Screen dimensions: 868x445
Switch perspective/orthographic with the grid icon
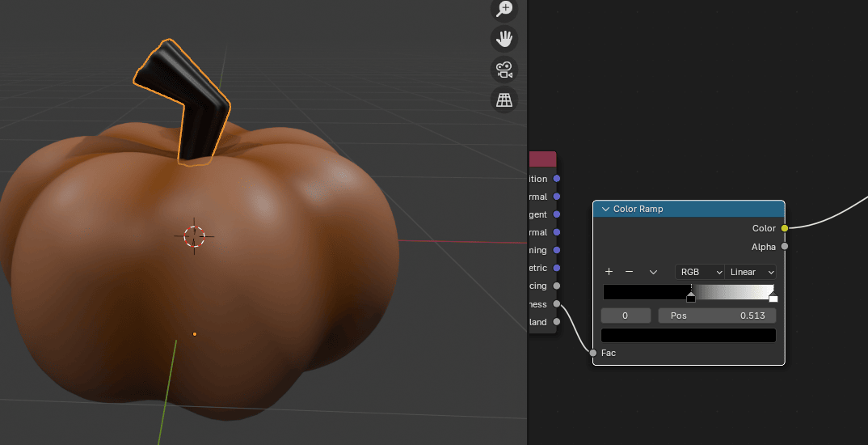[x=504, y=100]
